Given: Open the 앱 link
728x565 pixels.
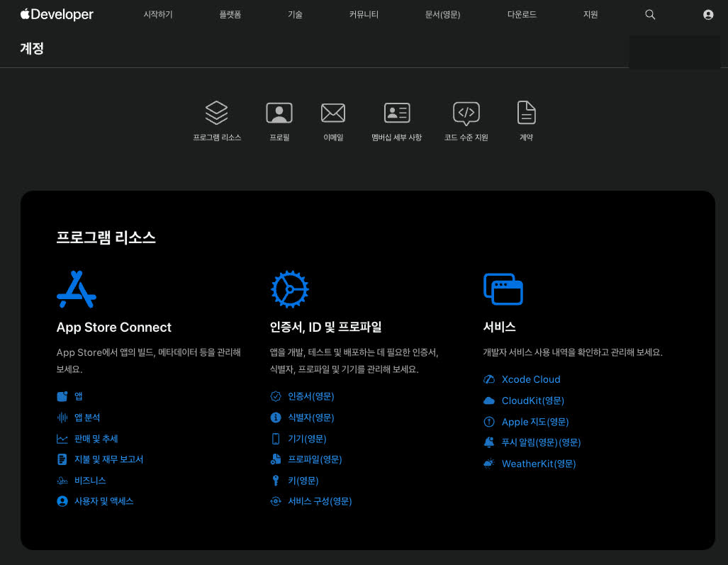Looking at the screenshot, I should pyautogui.click(x=79, y=396).
